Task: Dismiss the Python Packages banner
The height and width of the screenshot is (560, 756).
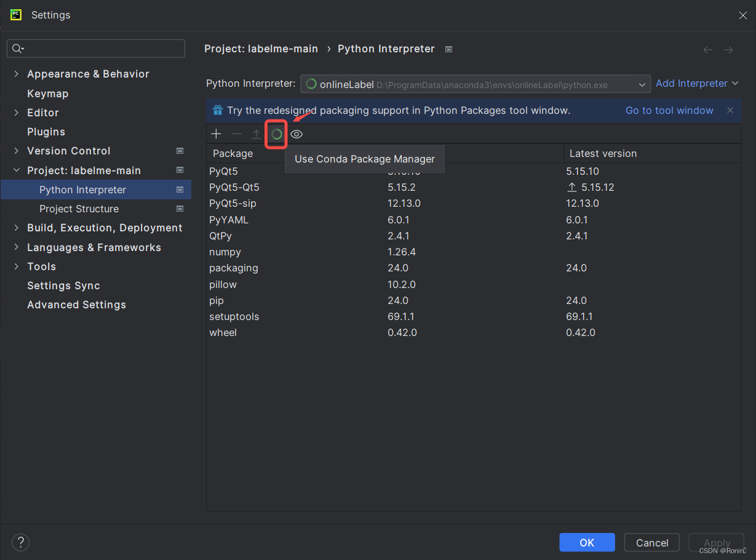Action: 730,111
